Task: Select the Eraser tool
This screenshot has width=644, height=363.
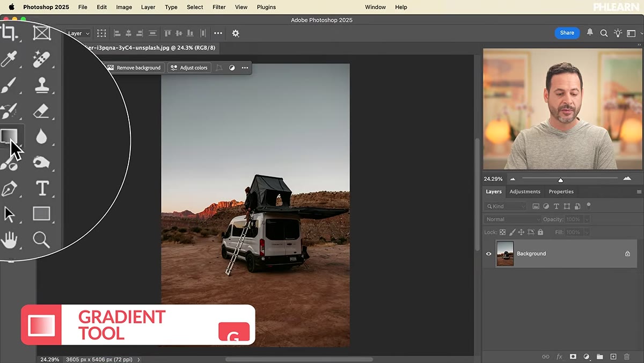Action: [x=41, y=111]
